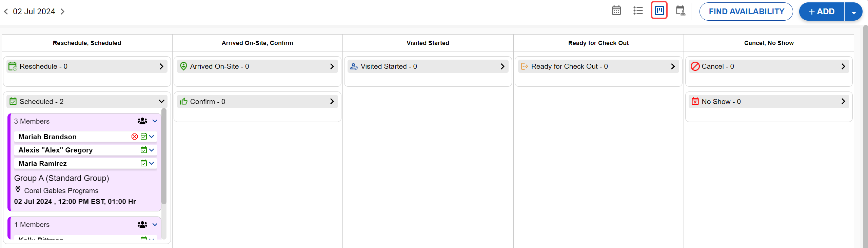
Task: Expand the Arrived On-Site - 0 section
Action: pos(332,66)
